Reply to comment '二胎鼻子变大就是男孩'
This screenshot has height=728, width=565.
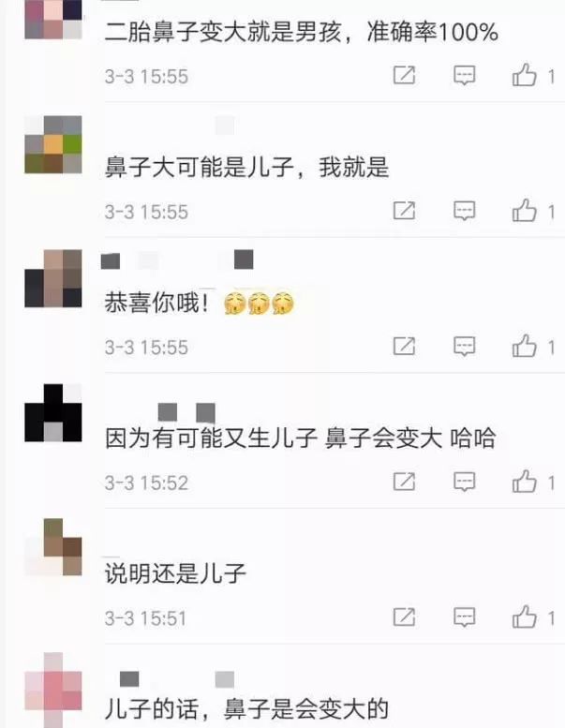point(464,75)
